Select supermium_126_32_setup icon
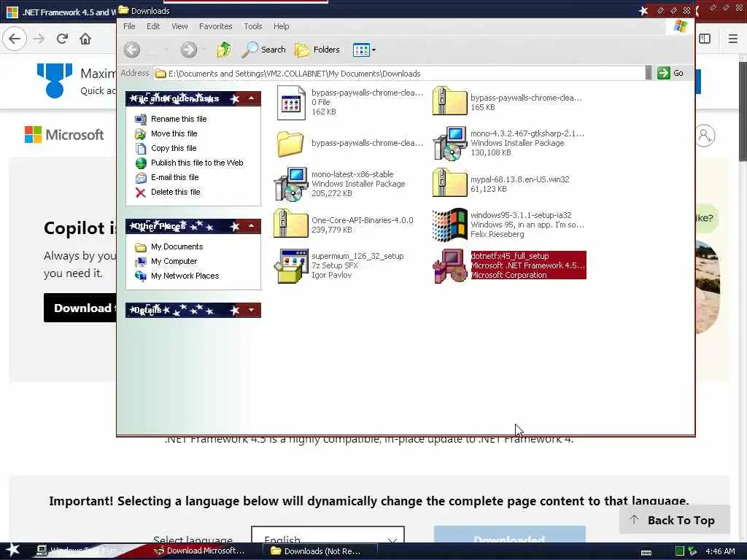 (x=291, y=265)
